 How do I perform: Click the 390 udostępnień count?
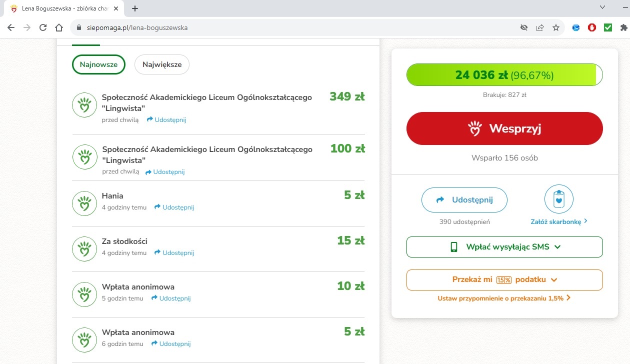tap(464, 221)
